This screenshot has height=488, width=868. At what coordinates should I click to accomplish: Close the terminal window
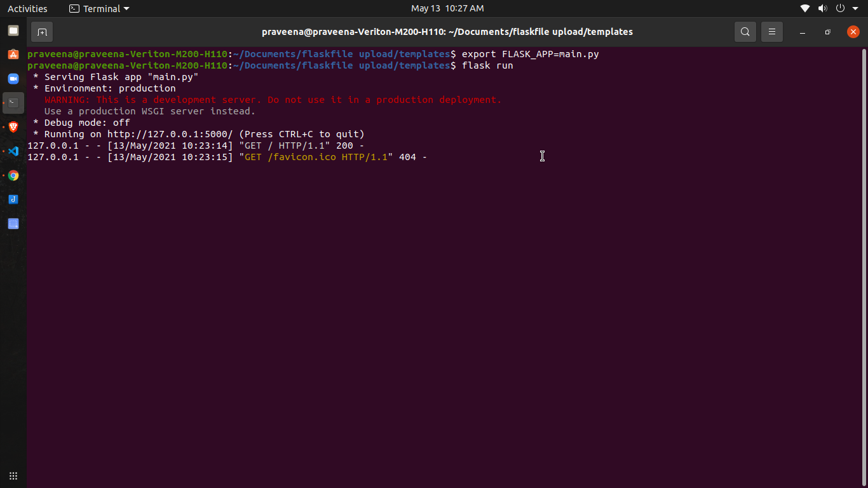point(853,32)
